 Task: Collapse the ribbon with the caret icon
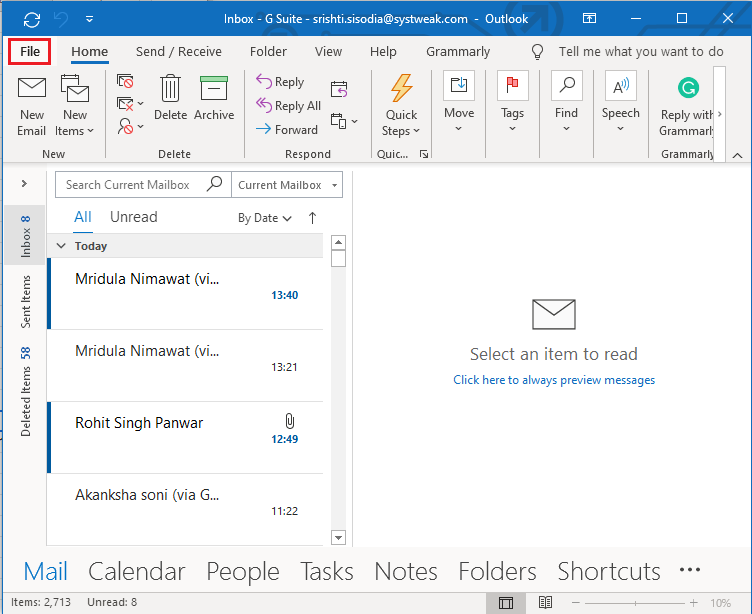pyautogui.click(x=738, y=155)
